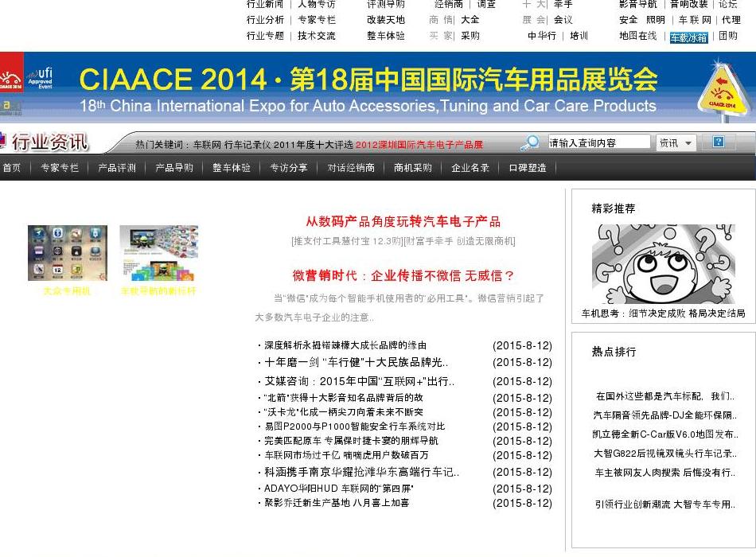Click top link 会议
The width and height of the screenshot is (756, 557).
tap(563, 20)
